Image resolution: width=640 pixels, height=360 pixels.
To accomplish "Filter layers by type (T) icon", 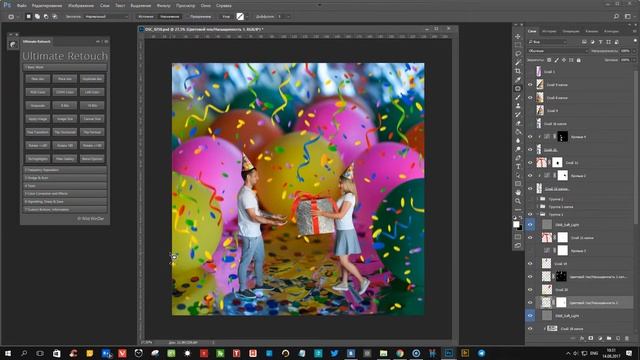I will (600, 42).
